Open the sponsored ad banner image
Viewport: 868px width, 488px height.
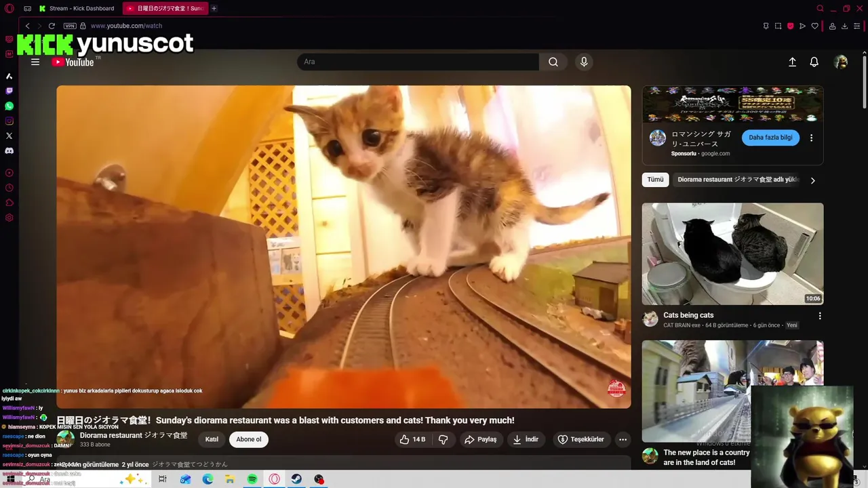tap(732, 104)
